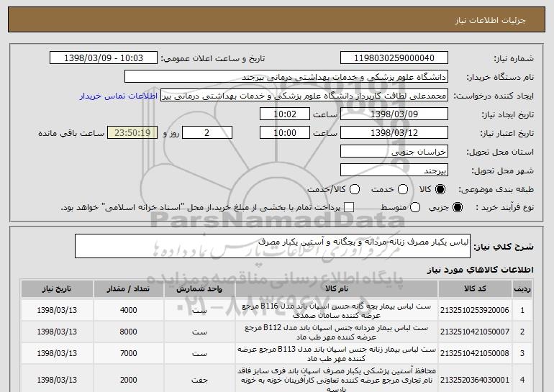Click quantity 2000 in row 4
Screen dimensions: 554x392
tap(128, 380)
